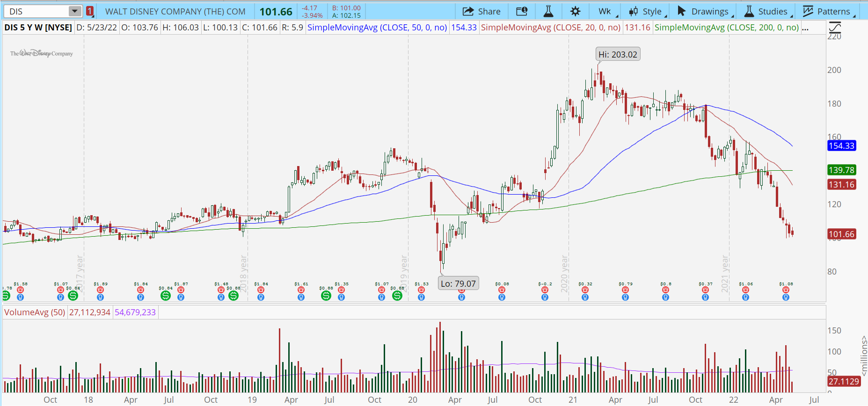The width and height of the screenshot is (868, 406).
Task: Click the red earnings phone icon for $0.79
Action: click(x=625, y=290)
